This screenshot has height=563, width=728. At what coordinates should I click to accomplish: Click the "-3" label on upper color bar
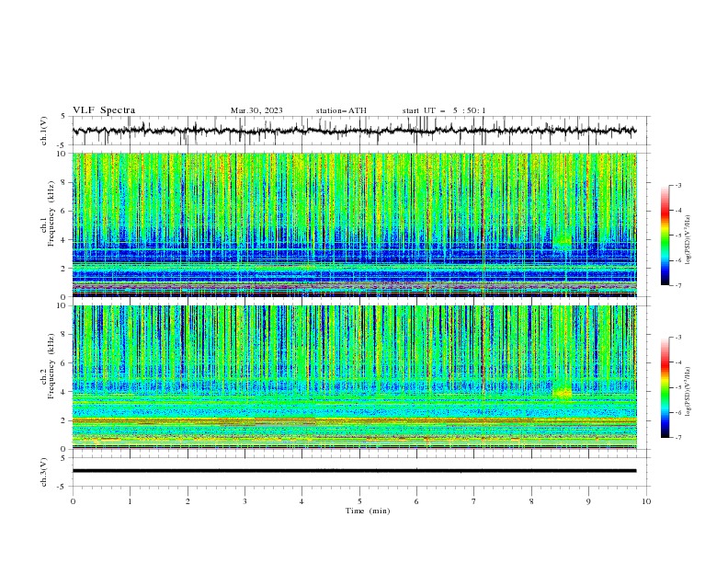point(677,185)
